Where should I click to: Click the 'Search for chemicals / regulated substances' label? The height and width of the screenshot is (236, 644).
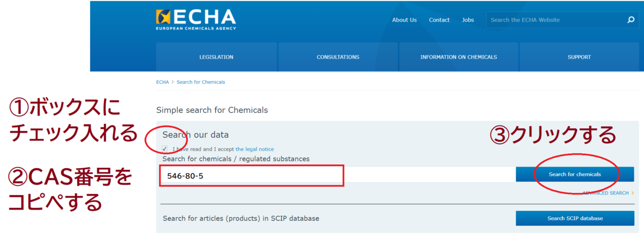click(x=236, y=159)
